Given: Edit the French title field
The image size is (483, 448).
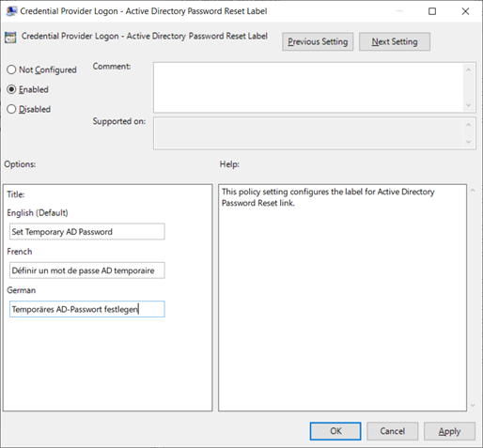Looking at the screenshot, I should click(87, 270).
